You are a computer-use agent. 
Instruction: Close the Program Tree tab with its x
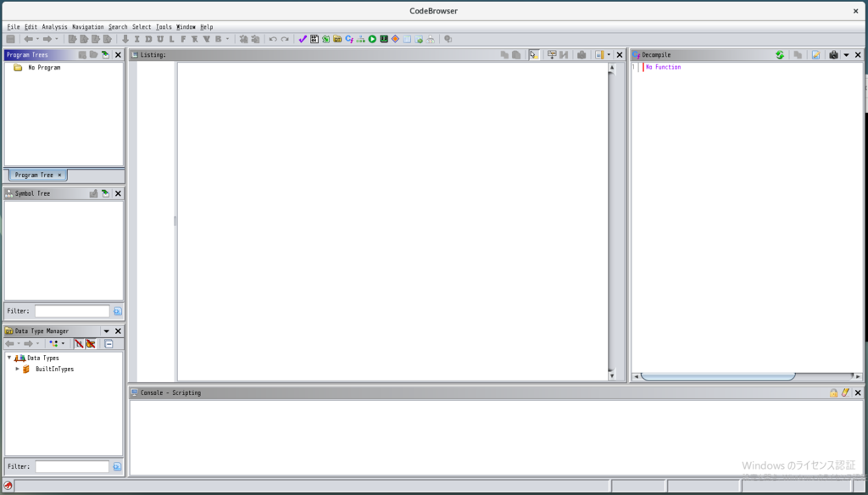click(x=60, y=175)
